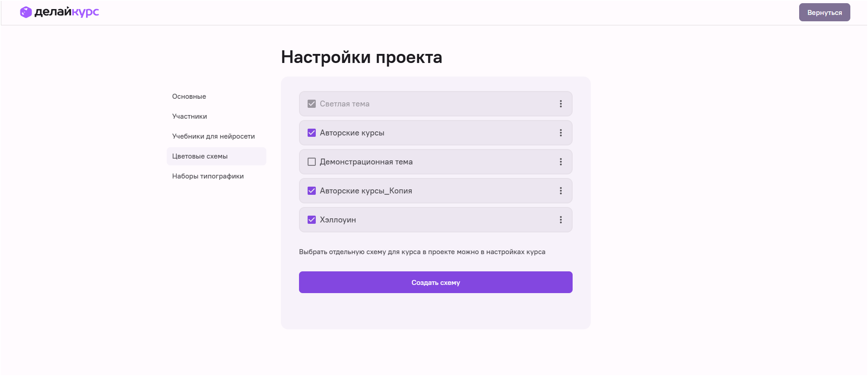868x376 pixels.
Task: Disable the Авторские курсы scheme
Action: (311, 133)
